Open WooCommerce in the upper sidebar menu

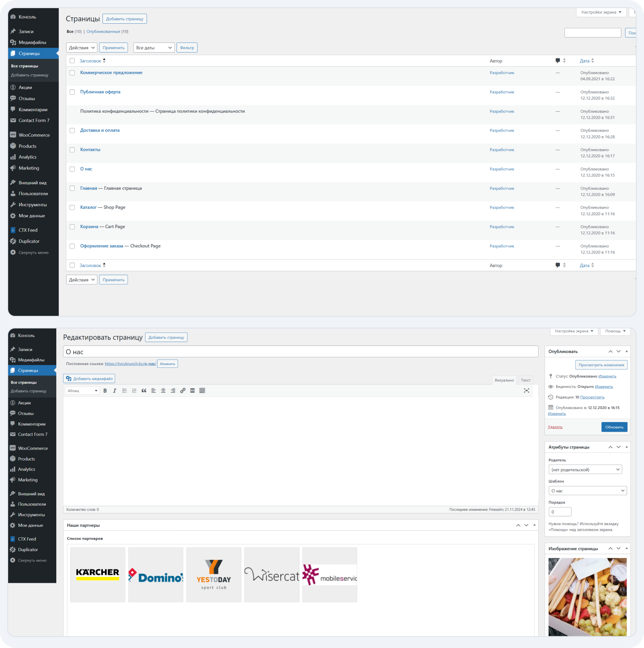pos(34,135)
